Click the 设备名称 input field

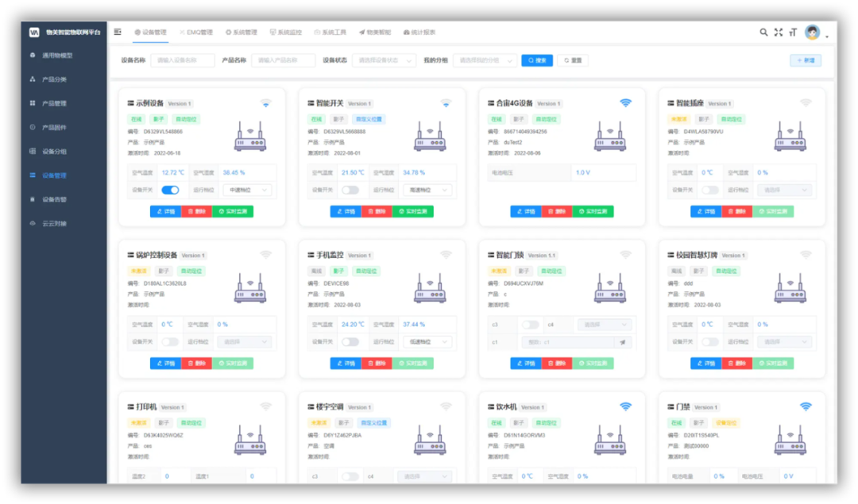click(x=183, y=60)
